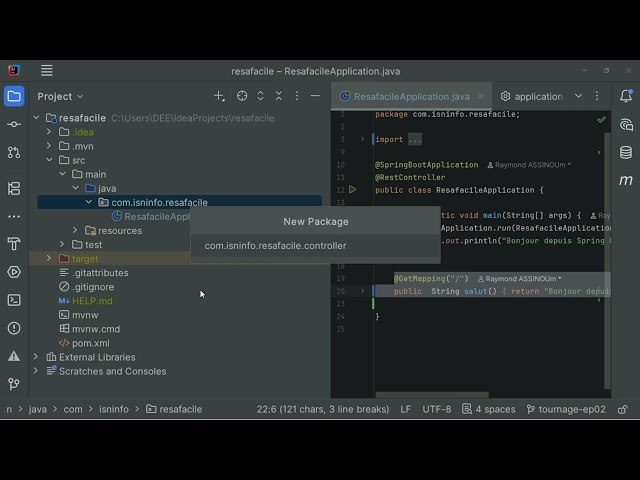640x480 pixels.
Task: Open the Maven tool window
Action: point(626,180)
